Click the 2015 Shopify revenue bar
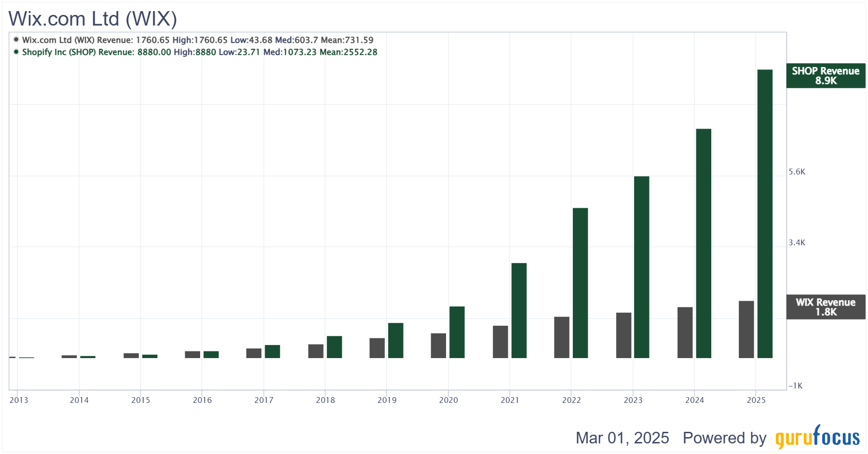This screenshot has height=454, width=868. click(149, 356)
